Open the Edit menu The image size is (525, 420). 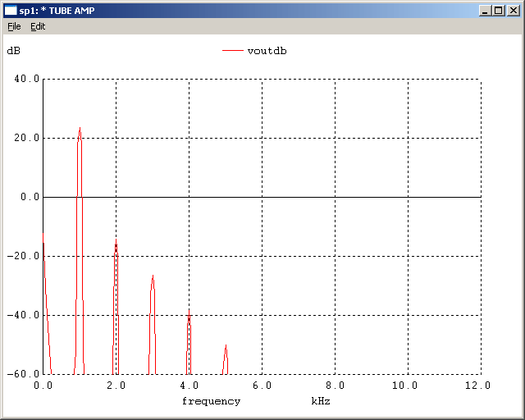click(38, 26)
